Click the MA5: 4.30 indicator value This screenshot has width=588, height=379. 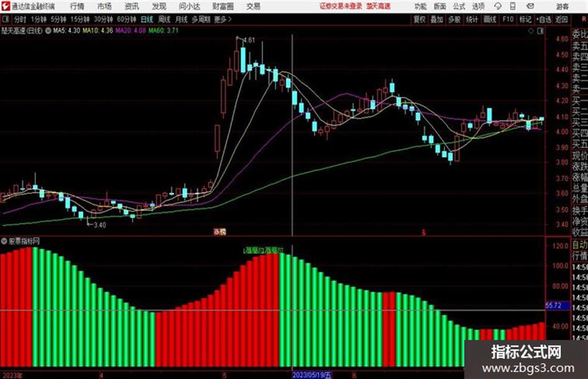click(67, 30)
